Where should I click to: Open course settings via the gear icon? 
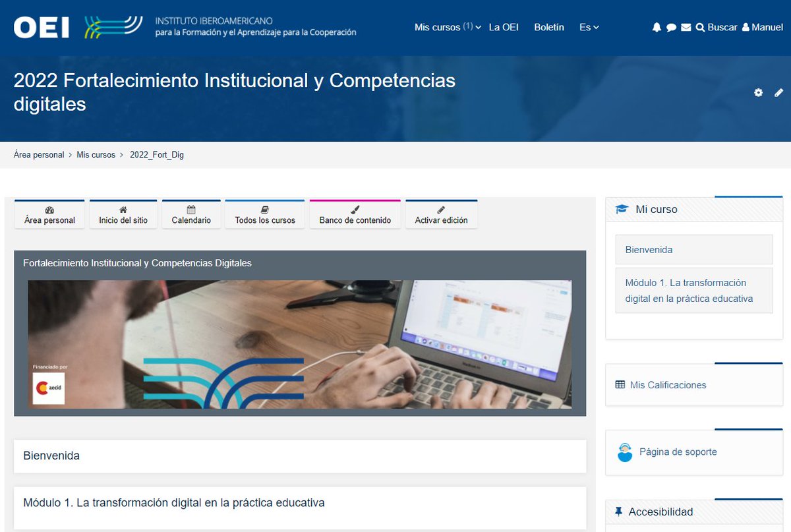[758, 93]
